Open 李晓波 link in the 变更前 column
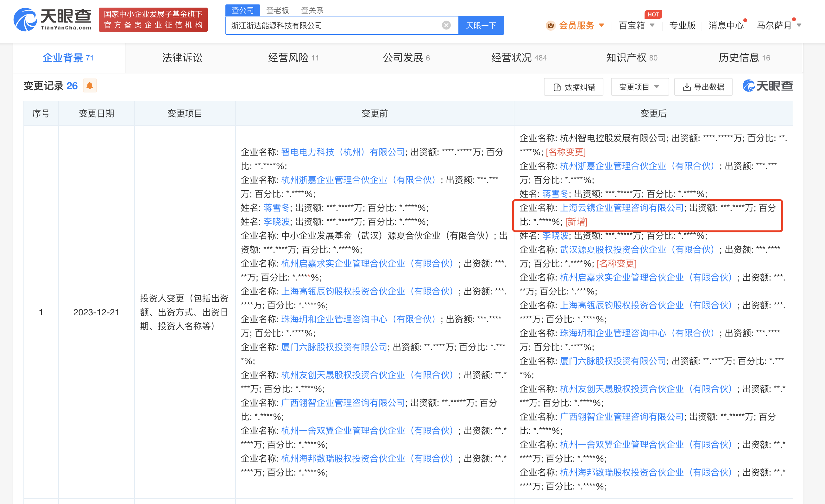 (276, 222)
